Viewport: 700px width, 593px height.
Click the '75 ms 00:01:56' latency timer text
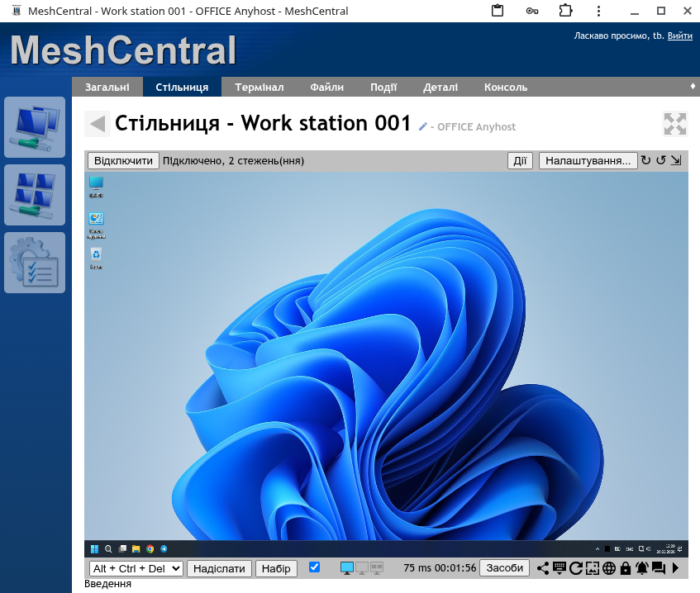(440, 568)
